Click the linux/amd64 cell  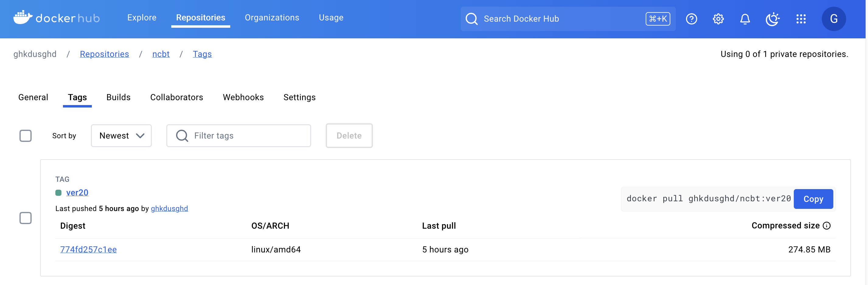(x=276, y=249)
